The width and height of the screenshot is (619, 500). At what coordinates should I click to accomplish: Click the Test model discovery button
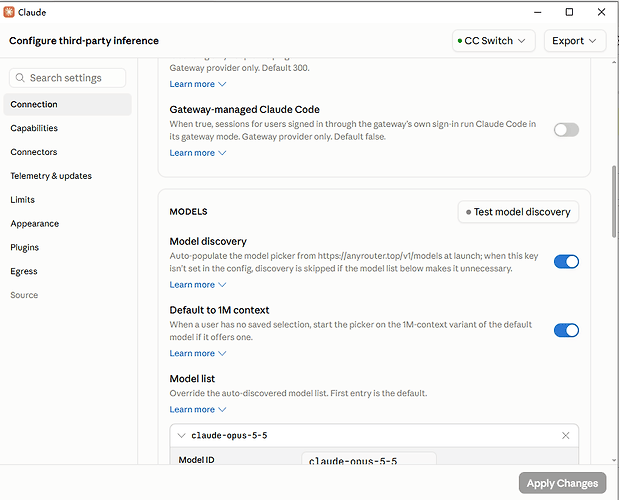tap(518, 212)
